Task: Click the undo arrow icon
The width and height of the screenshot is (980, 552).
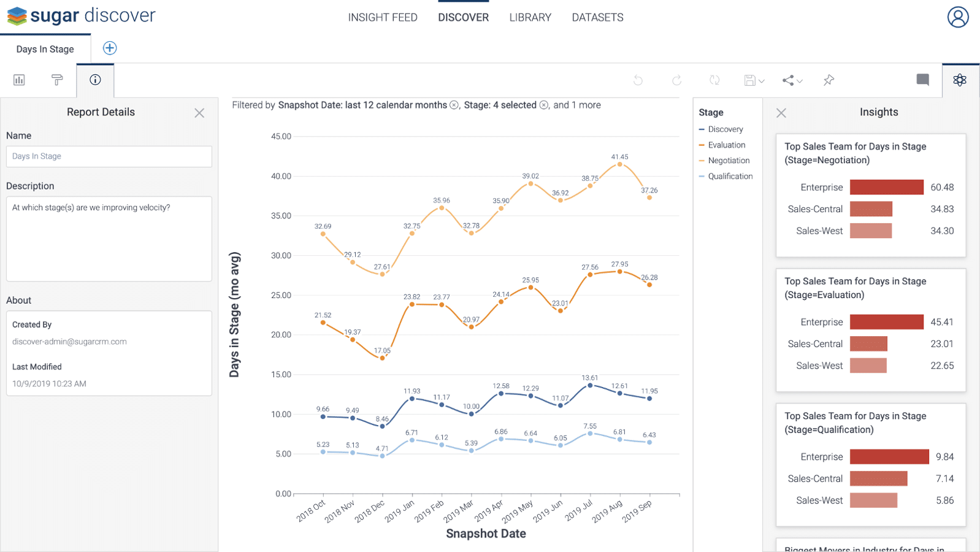Action: (638, 80)
